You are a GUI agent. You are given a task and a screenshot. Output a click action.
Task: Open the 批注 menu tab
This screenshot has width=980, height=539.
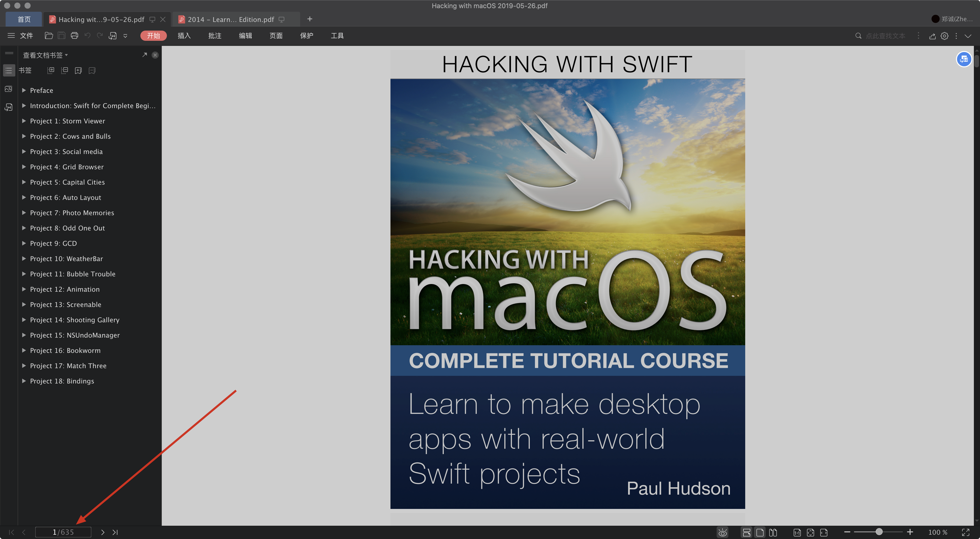pos(215,36)
